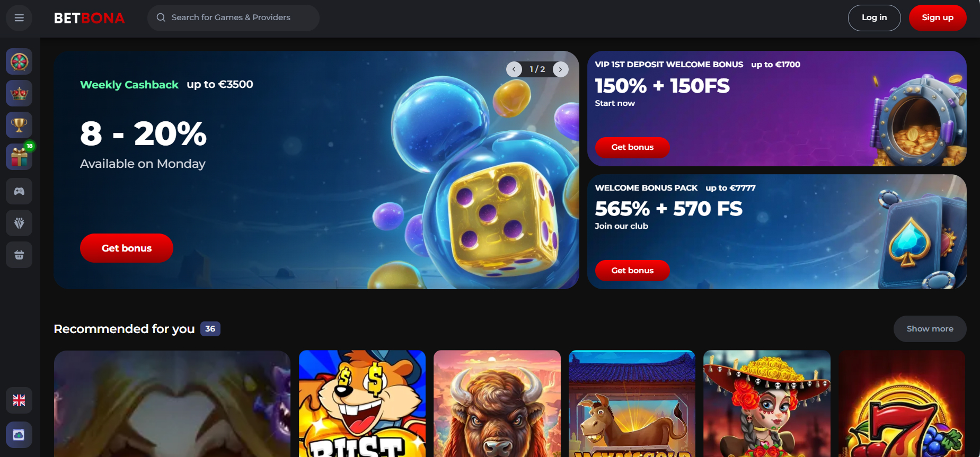Get the VIP 1st Deposit Welcome Bonus
Viewport: 980px width, 457px height.
tap(632, 147)
